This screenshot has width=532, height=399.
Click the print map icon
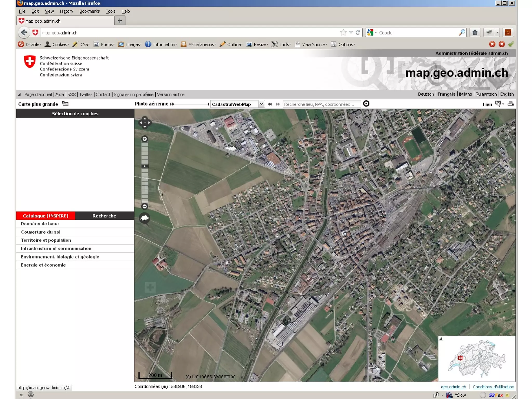click(x=510, y=104)
